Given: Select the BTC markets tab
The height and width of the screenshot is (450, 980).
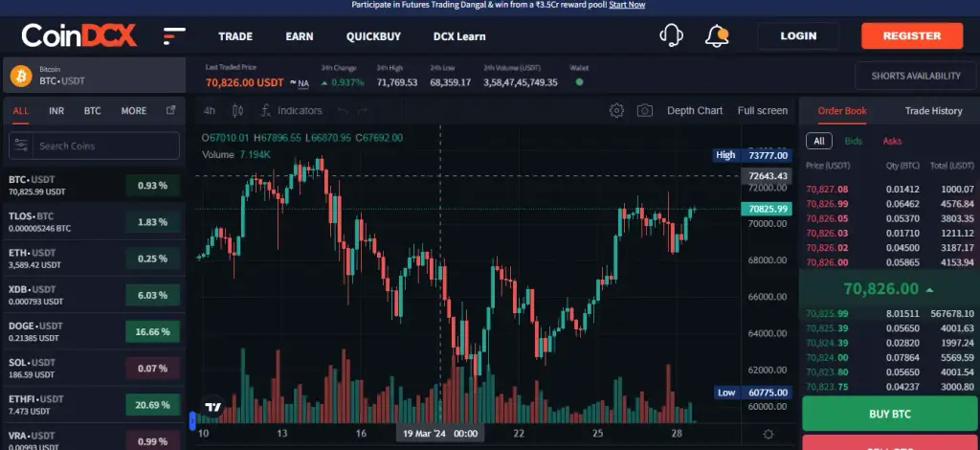Looking at the screenshot, I should point(93,111).
